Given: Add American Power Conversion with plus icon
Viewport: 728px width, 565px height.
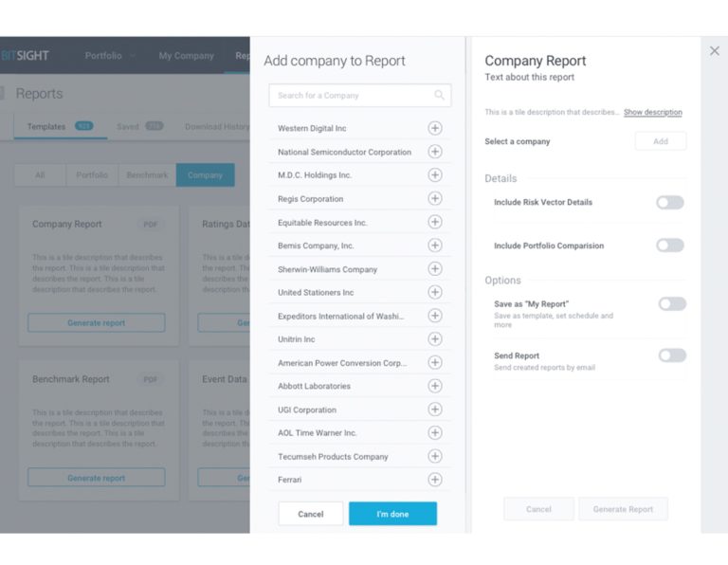Looking at the screenshot, I should coord(434,362).
